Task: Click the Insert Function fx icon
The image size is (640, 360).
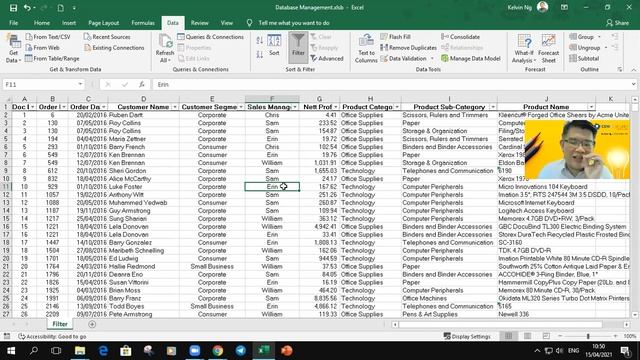Action: [142, 84]
